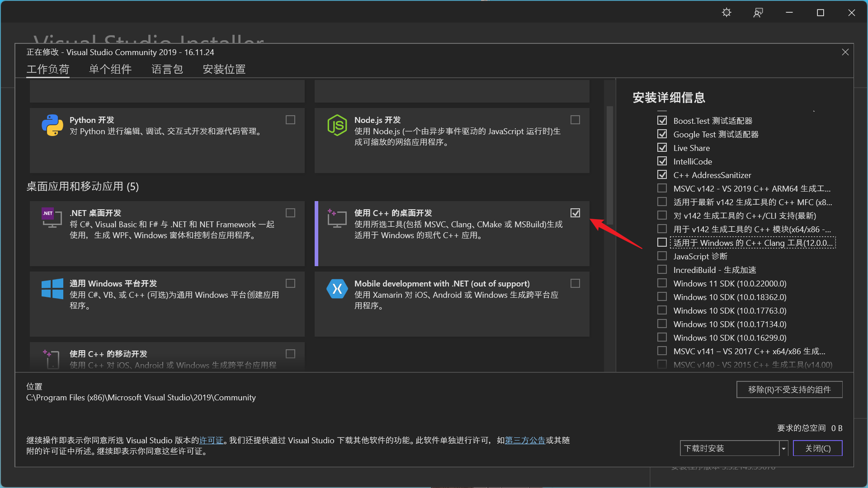This screenshot has width=868, height=488.
Task: Click the 移除不受支持的组件 button
Action: pos(789,389)
